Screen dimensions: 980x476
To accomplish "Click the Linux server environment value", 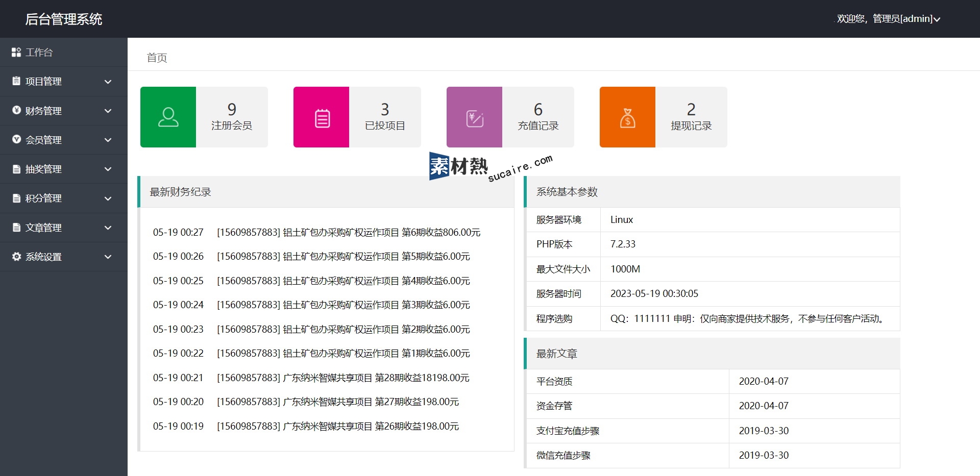I will tap(621, 219).
